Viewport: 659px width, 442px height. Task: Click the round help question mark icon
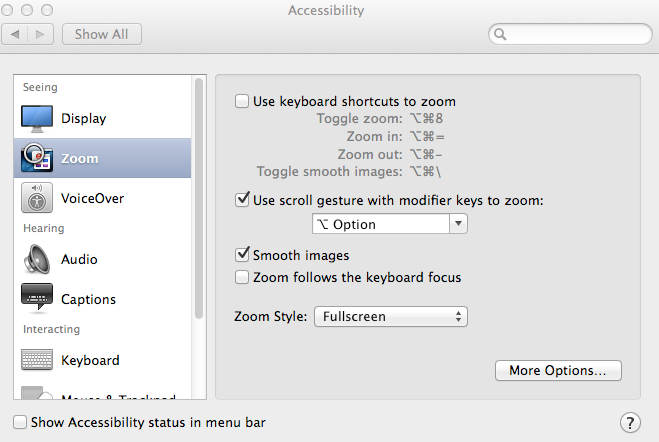(630, 423)
